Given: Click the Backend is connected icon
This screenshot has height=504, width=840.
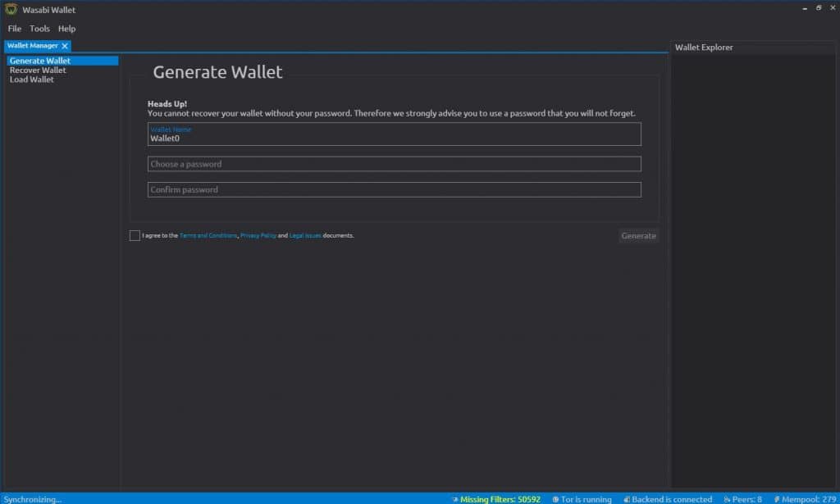Looking at the screenshot, I should (x=627, y=499).
